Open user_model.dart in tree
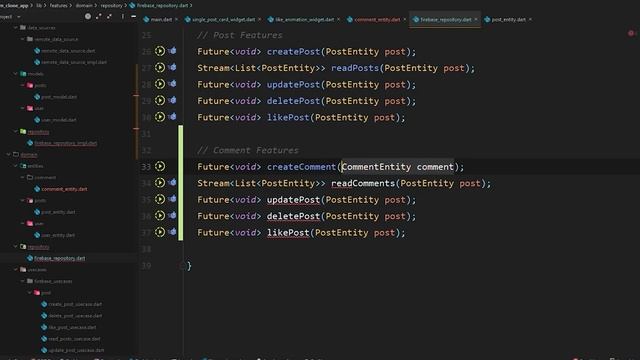 tap(59, 120)
